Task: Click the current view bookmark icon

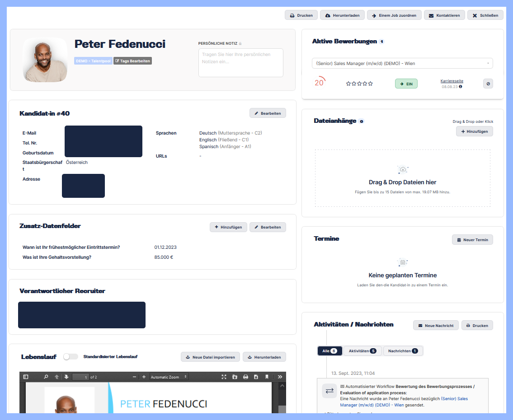Action: pos(267,377)
